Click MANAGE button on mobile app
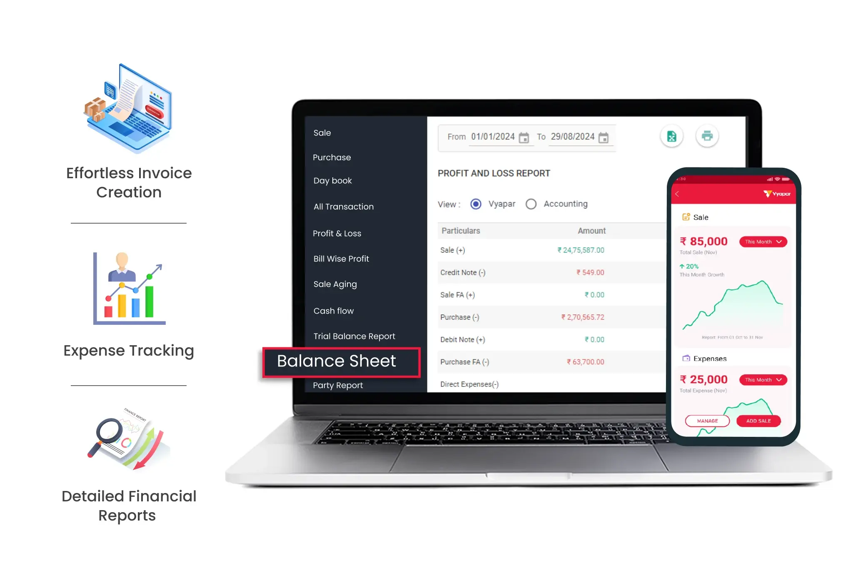Viewport: 868px width, 588px height. (707, 421)
